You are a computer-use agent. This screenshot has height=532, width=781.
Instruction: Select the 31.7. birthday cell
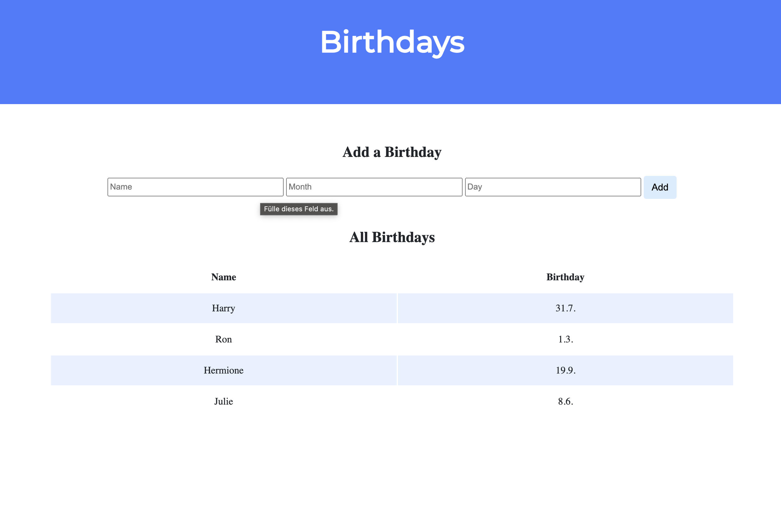click(x=565, y=308)
